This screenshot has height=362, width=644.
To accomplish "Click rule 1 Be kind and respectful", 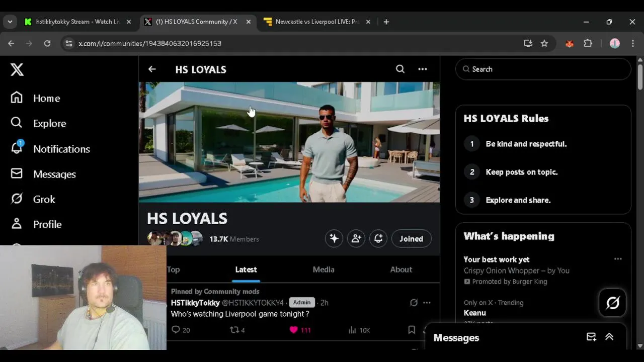I will [x=526, y=144].
